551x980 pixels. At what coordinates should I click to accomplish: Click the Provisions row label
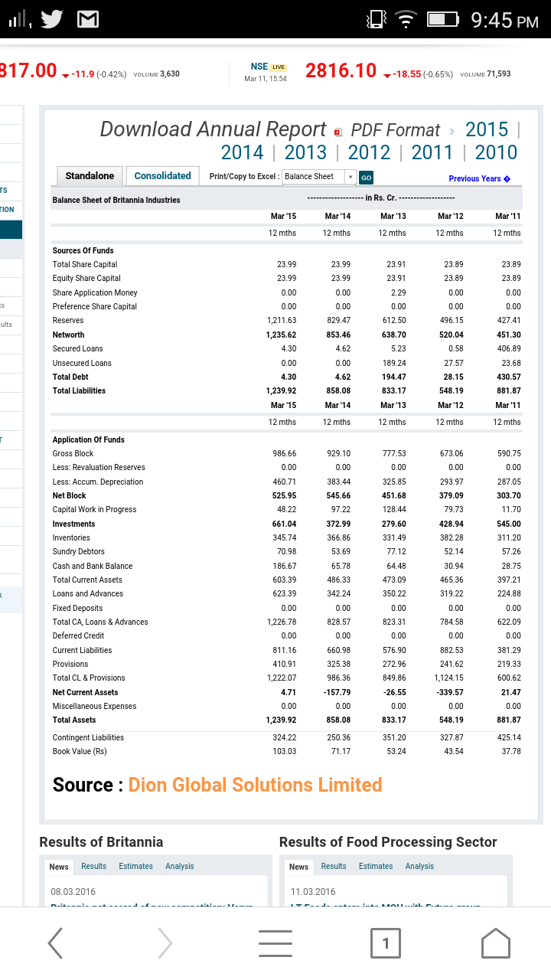(70, 664)
